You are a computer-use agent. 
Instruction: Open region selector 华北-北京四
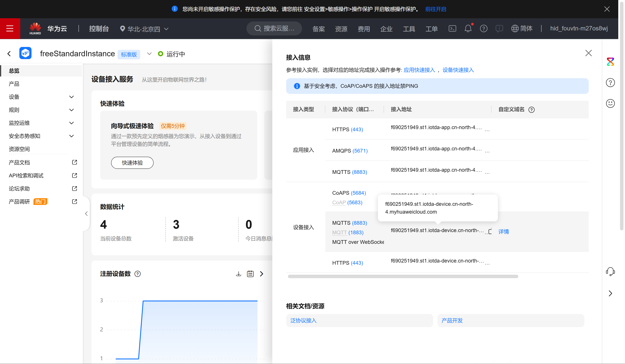[144, 29]
